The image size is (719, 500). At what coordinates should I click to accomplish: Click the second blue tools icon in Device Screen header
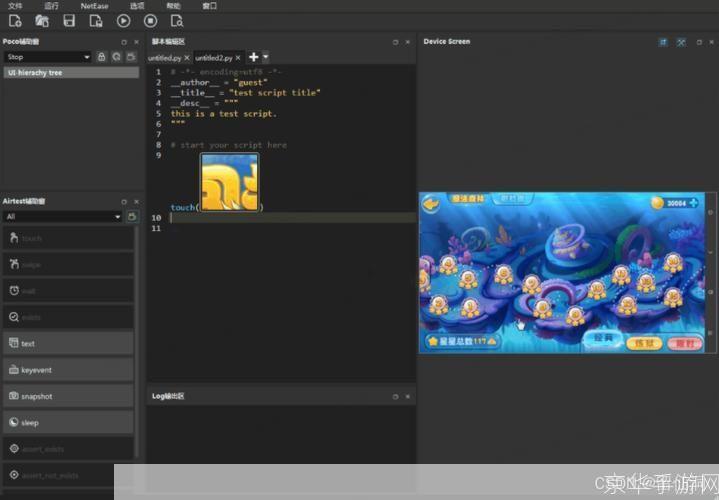pyautogui.click(x=681, y=42)
